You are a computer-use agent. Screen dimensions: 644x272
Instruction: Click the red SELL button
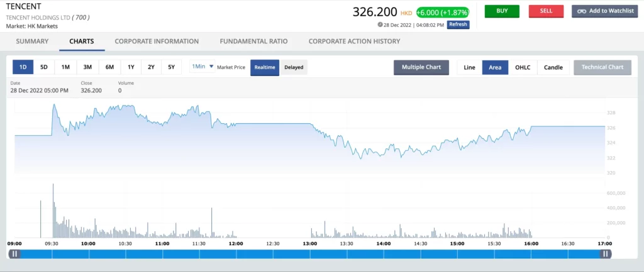(x=546, y=11)
